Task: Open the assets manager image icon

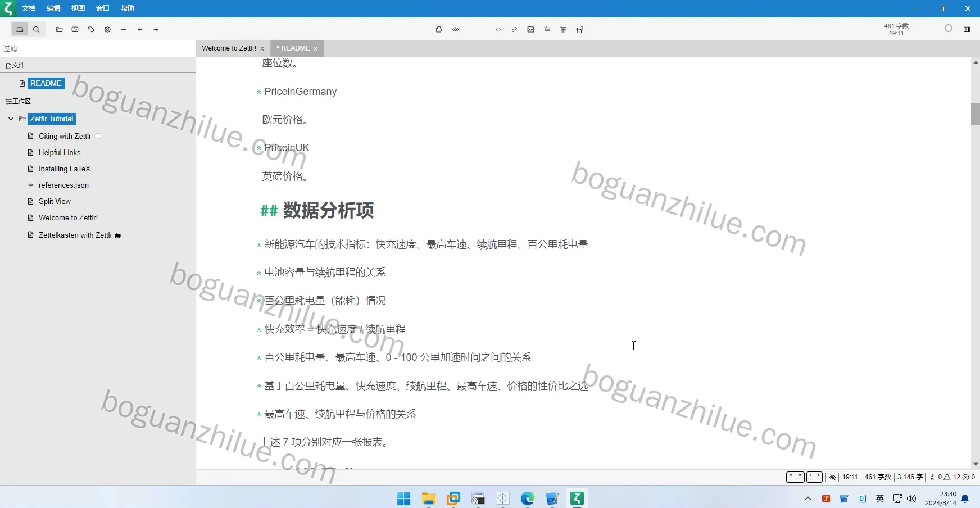Action: 75,30
